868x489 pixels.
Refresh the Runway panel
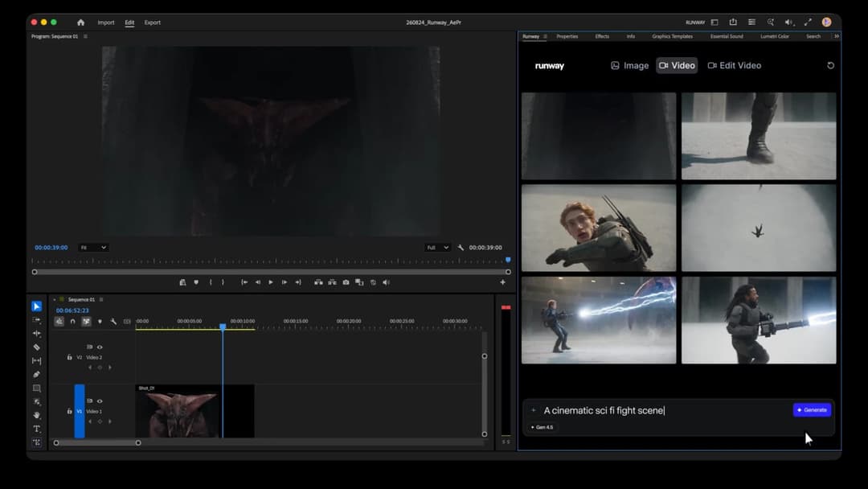[x=830, y=65]
